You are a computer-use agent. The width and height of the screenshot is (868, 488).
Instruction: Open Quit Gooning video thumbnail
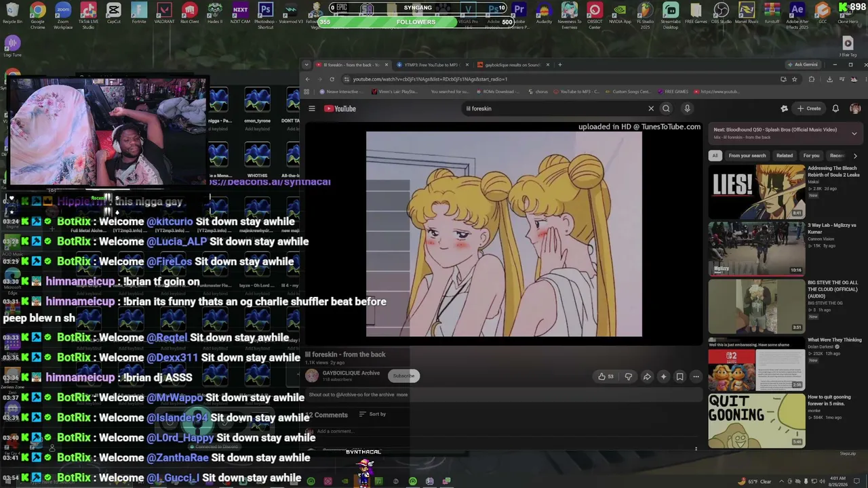(x=757, y=420)
